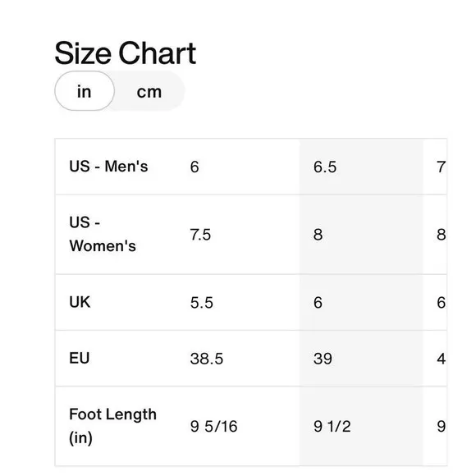Switch units to inches toggle
The width and height of the screenshot is (476, 476).
pos(85,91)
